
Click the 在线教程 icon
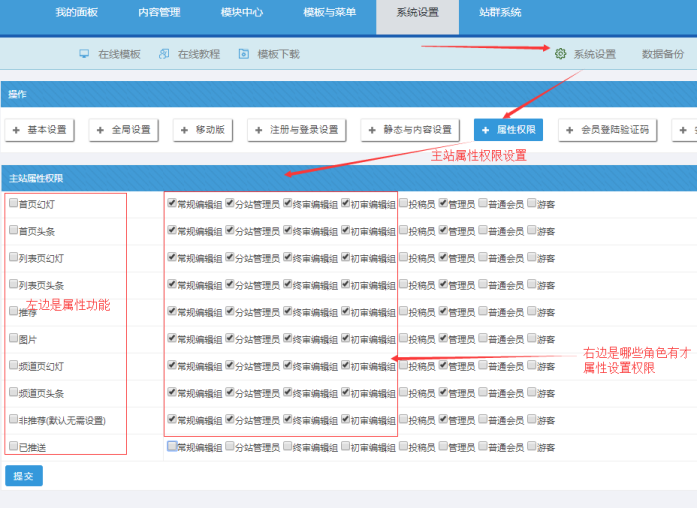click(x=164, y=54)
